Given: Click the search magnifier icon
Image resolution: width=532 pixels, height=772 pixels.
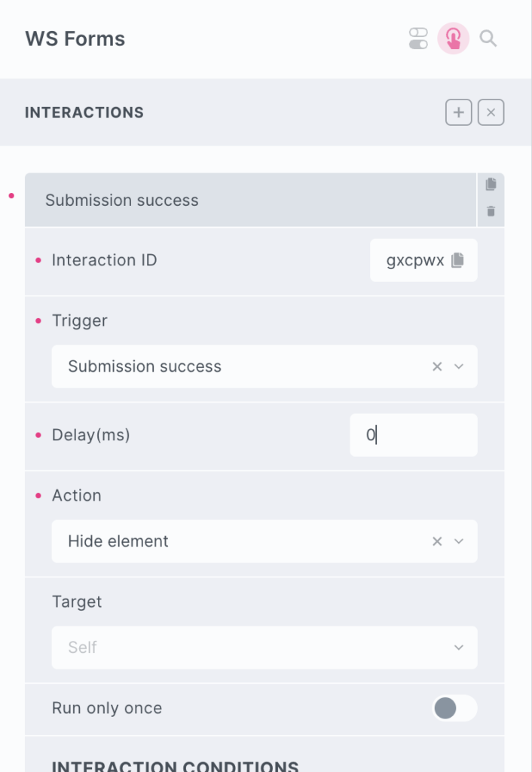Looking at the screenshot, I should [488, 38].
